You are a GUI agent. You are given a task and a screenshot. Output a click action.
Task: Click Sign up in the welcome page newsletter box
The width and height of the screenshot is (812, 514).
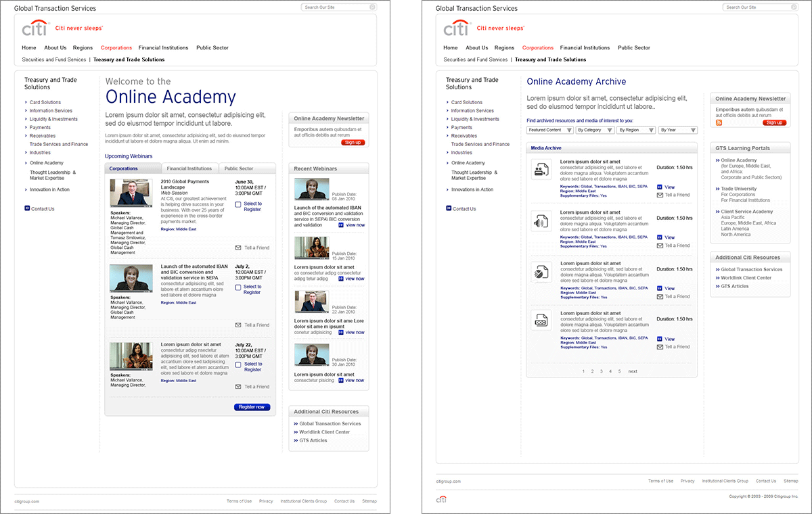click(353, 143)
